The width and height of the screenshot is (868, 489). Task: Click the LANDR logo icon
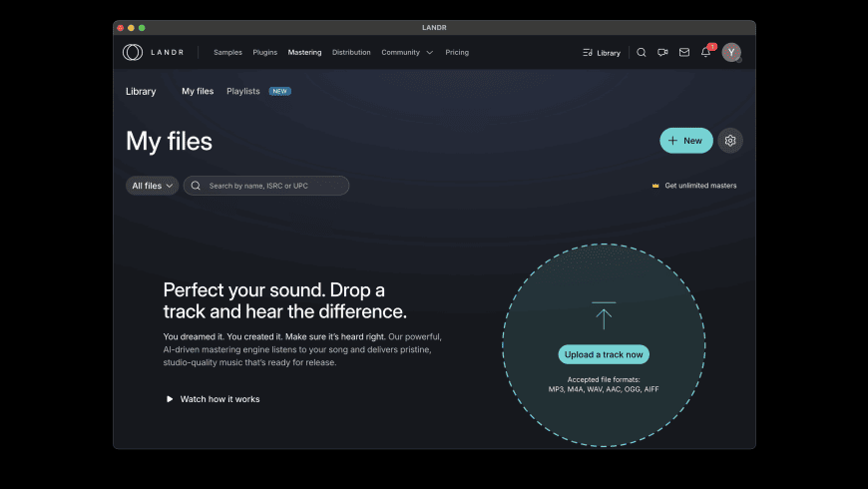133,52
